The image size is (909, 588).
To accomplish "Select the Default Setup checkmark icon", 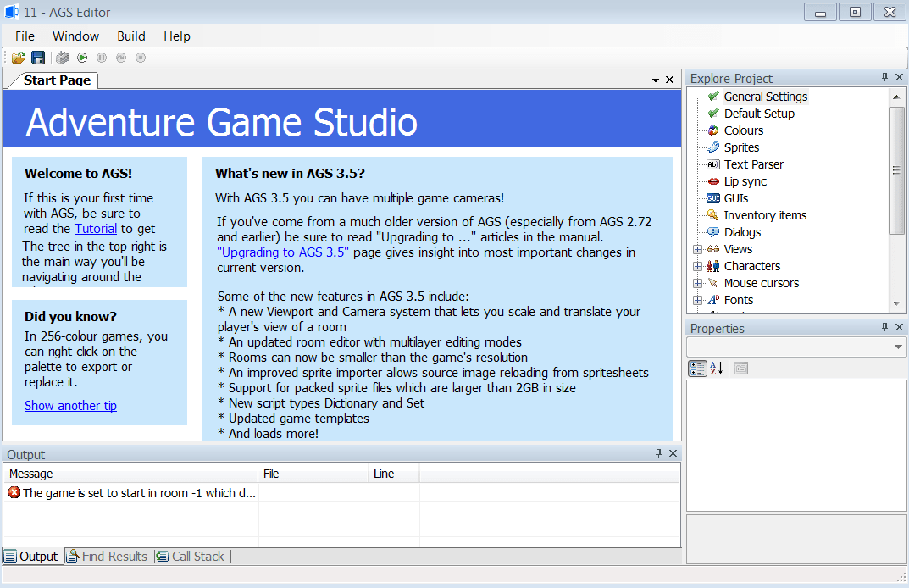I will tap(713, 113).
